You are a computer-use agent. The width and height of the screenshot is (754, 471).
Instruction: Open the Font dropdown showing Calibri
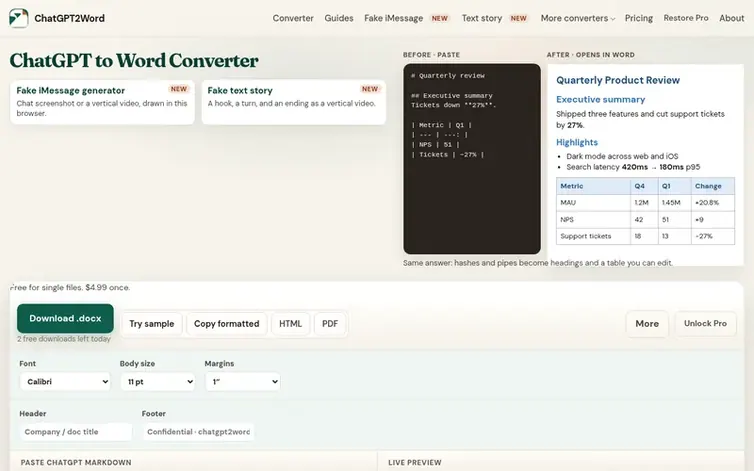click(x=65, y=382)
